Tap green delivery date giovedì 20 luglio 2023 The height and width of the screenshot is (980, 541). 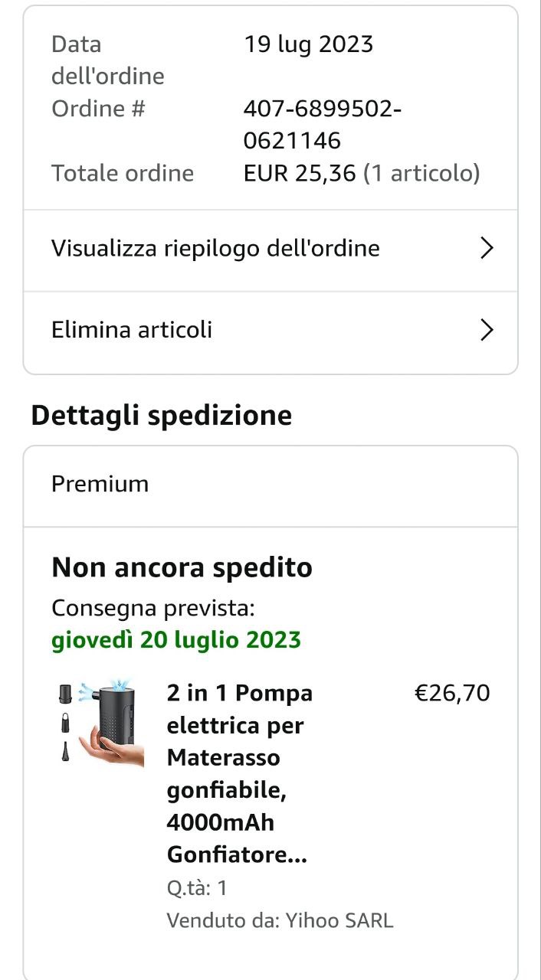click(x=176, y=639)
